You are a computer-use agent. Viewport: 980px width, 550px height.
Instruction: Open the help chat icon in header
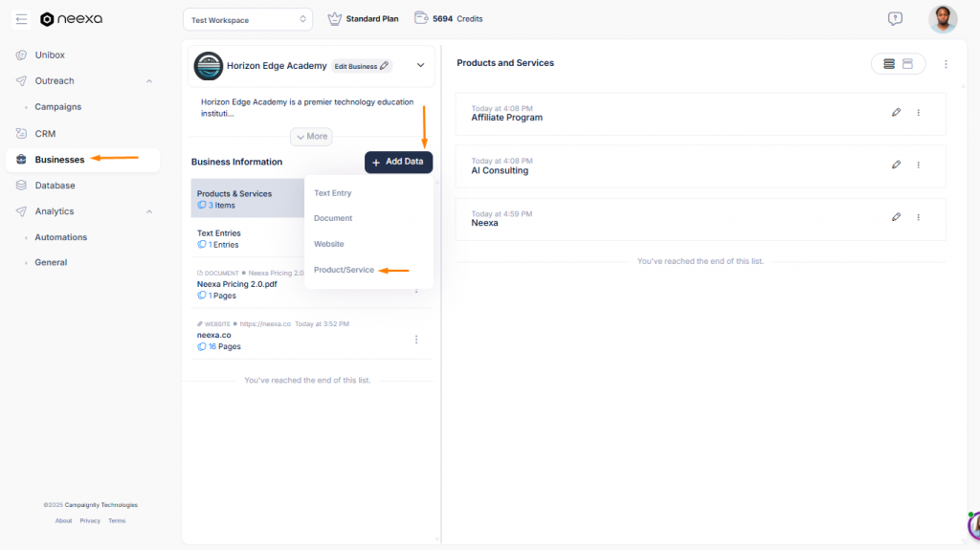895,18
